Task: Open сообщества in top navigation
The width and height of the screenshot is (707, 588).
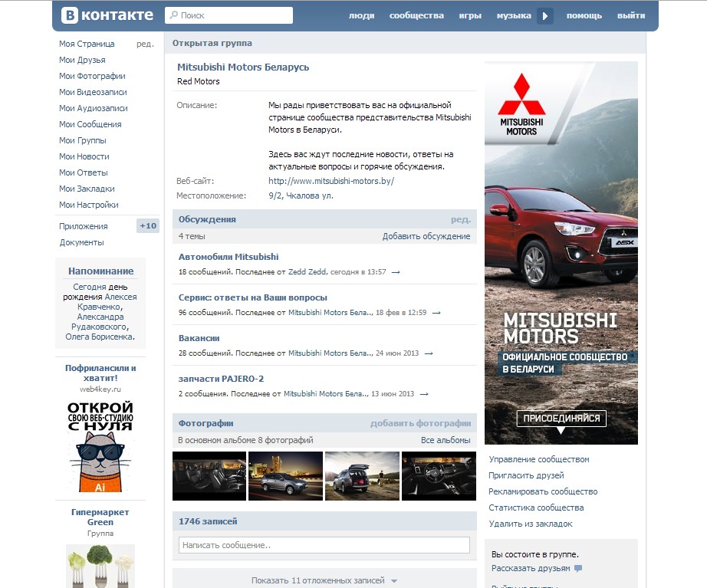Action: click(416, 16)
